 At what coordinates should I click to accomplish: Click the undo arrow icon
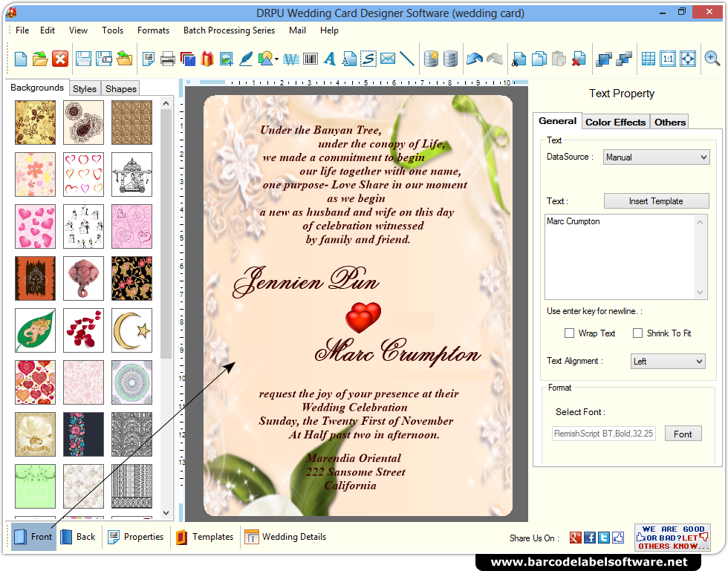click(x=475, y=59)
